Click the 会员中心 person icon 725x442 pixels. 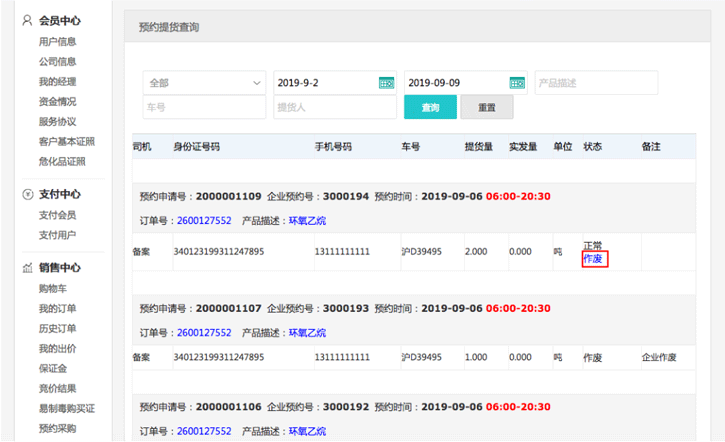27,20
